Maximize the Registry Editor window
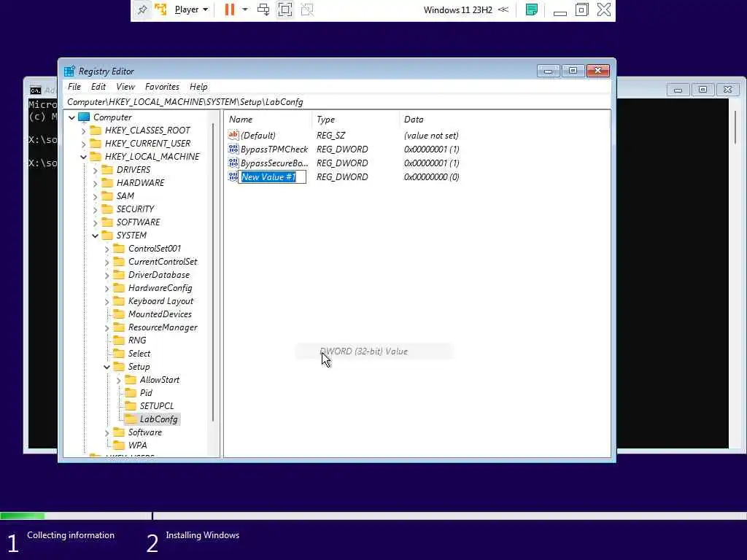Viewport: 747px width, 560px height. 573,71
